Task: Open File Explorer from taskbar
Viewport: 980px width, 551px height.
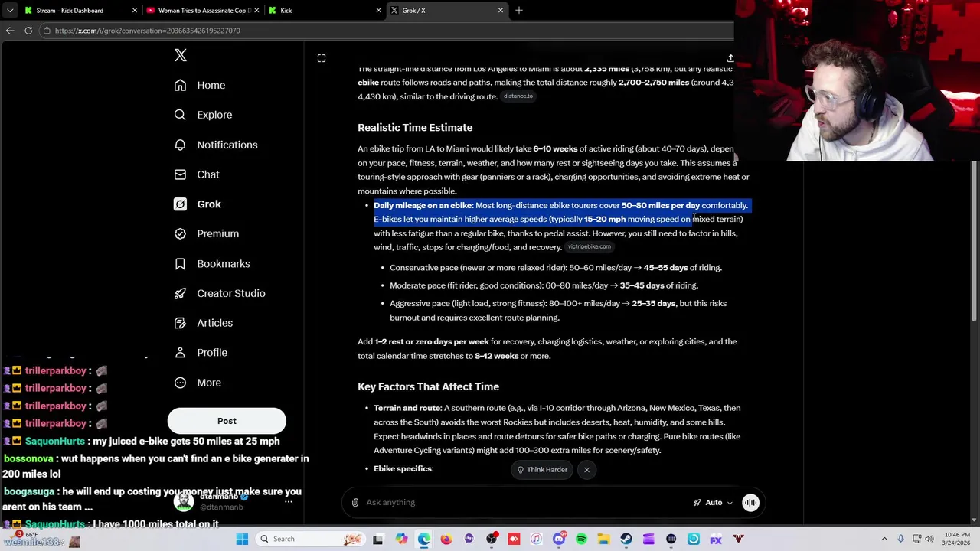Action: [603, 540]
